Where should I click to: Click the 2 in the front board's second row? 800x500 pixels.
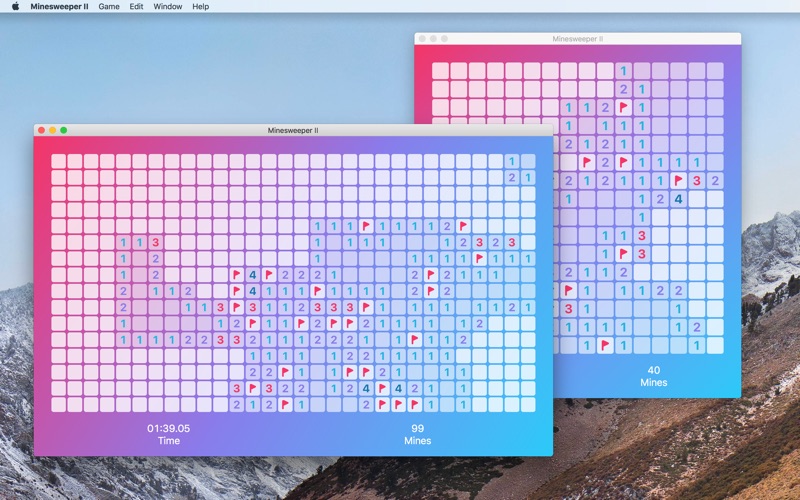pos(512,178)
